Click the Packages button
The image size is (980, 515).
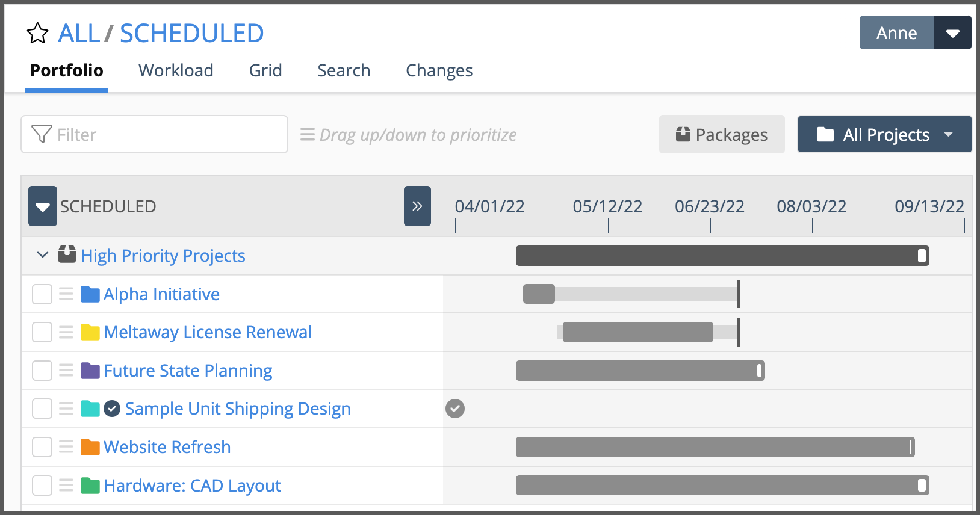(722, 134)
